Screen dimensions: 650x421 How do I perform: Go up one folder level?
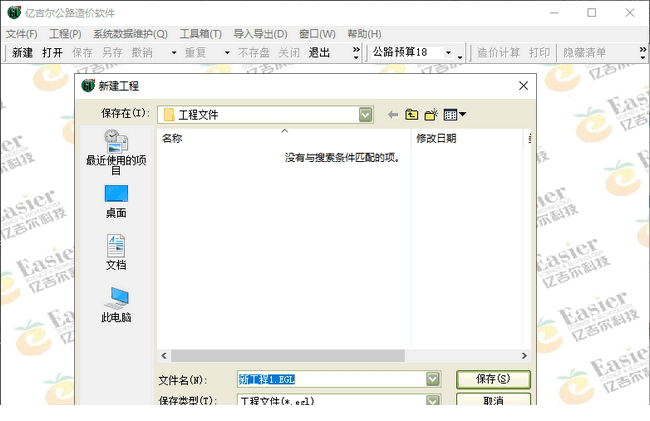coord(412,114)
